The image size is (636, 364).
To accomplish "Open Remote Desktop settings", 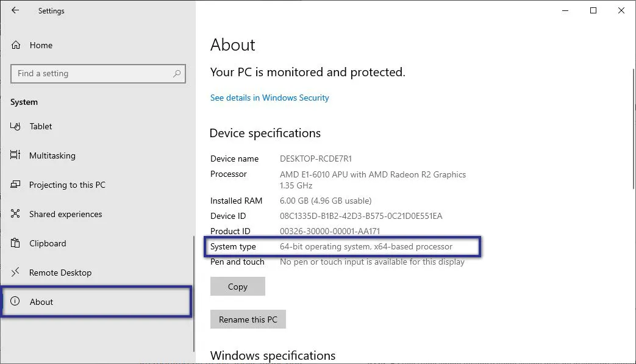I will [60, 273].
